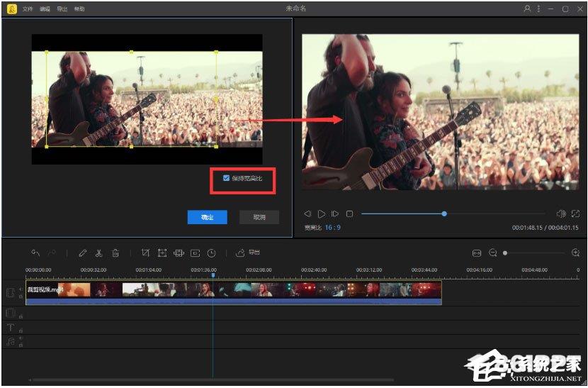Click the volume speaker icon in preview
This screenshot has height=388, width=588.
(561, 214)
